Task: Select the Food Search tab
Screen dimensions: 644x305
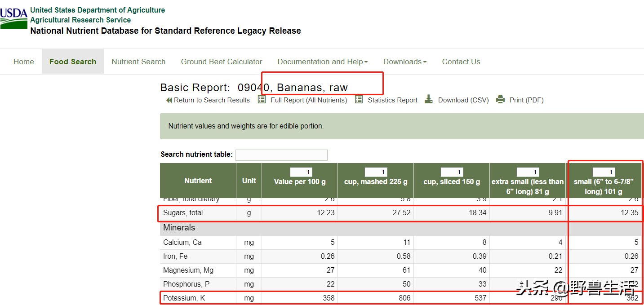Action: [x=73, y=62]
